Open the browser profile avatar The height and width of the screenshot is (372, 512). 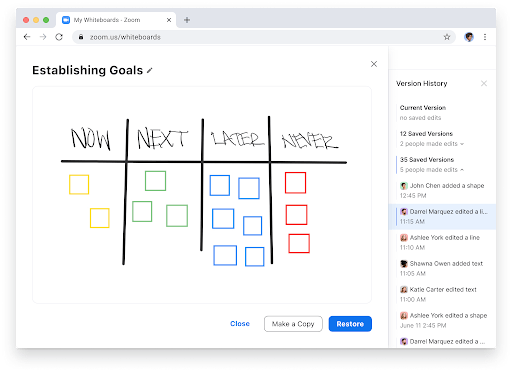[469, 37]
